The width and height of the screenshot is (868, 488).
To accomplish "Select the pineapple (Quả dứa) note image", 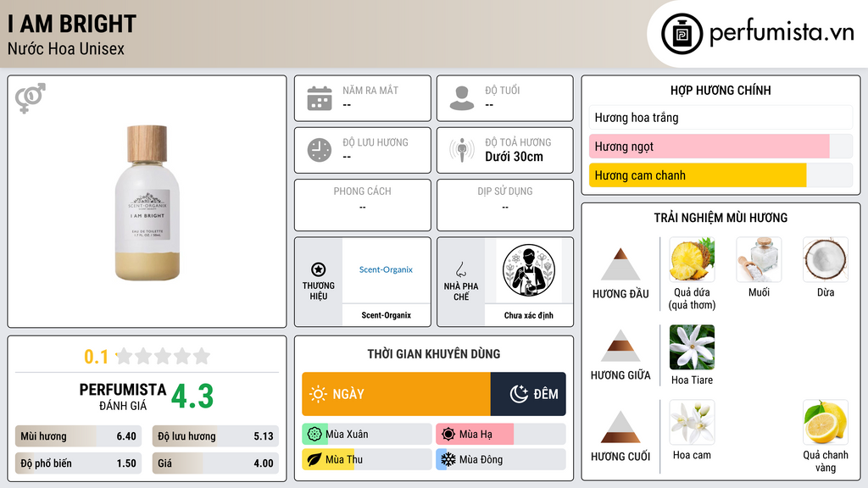I will click(692, 259).
